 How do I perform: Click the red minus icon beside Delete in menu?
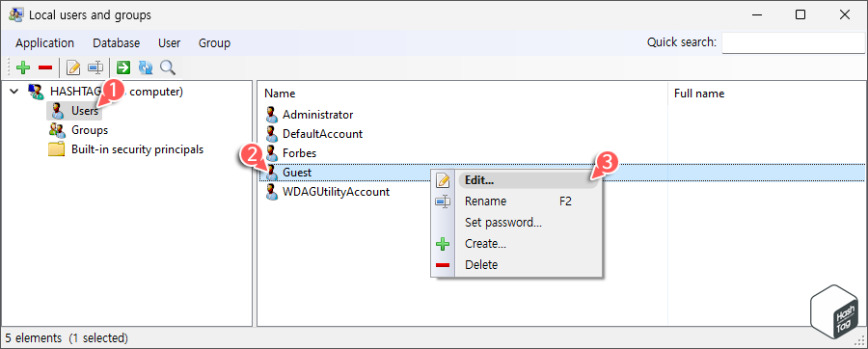[x=443, y=265]
